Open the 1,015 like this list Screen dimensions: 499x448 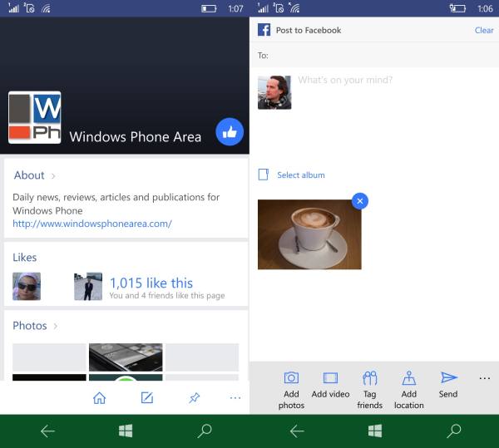[151, 283]
